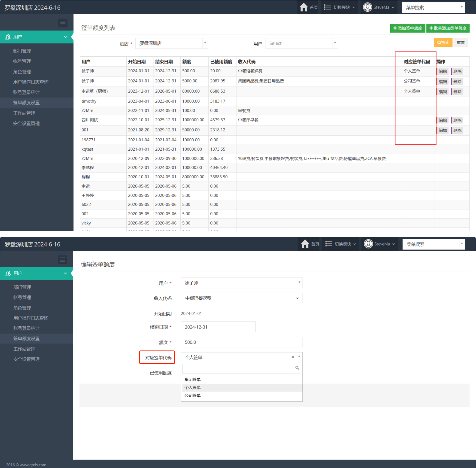Click 删除 for 徐子帅 公司签单 row
Screen dimensions: 476x468
457,82
